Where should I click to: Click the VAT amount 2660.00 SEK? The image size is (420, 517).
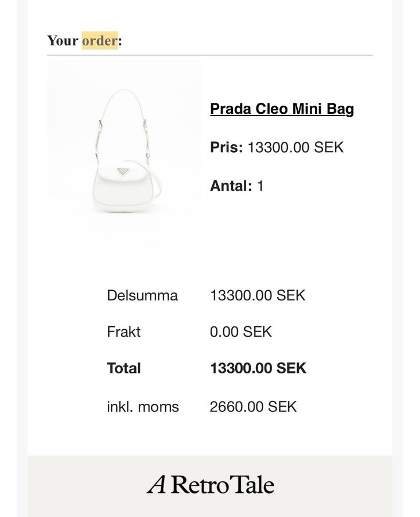(253, 407)
